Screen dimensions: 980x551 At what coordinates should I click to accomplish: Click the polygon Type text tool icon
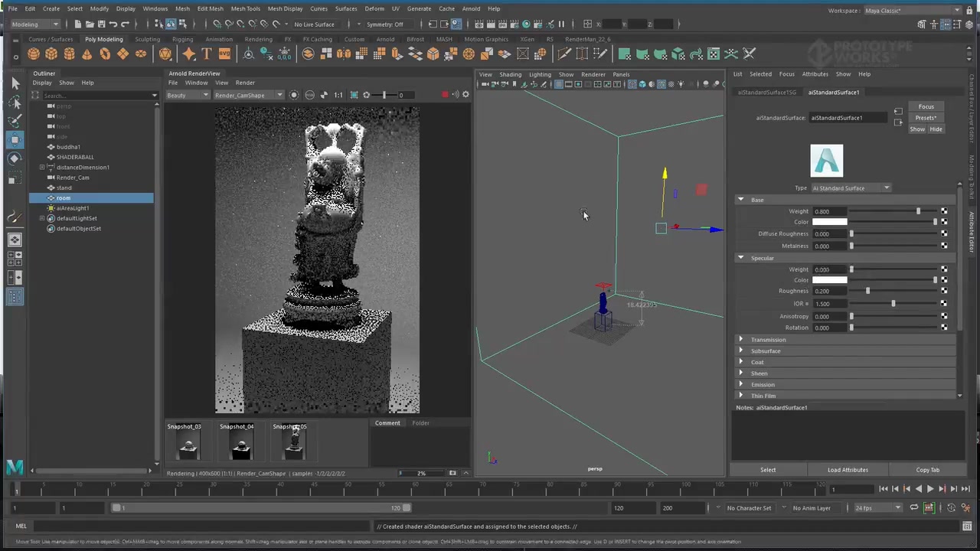tap(207, 54)
